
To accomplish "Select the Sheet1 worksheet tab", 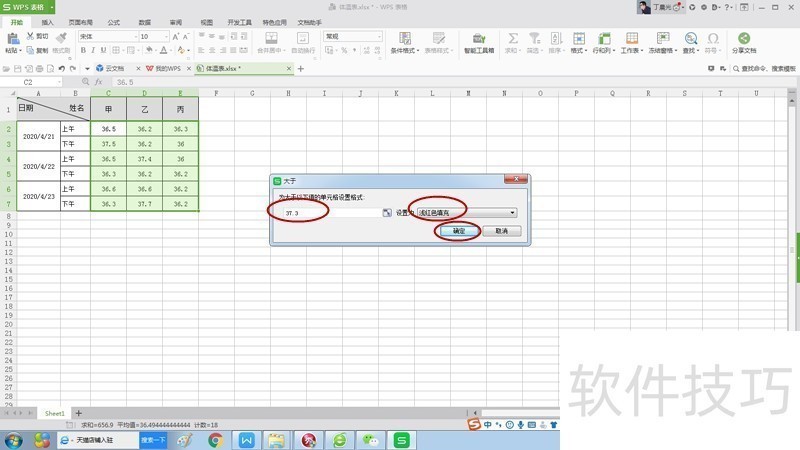I will pos(55,413).
